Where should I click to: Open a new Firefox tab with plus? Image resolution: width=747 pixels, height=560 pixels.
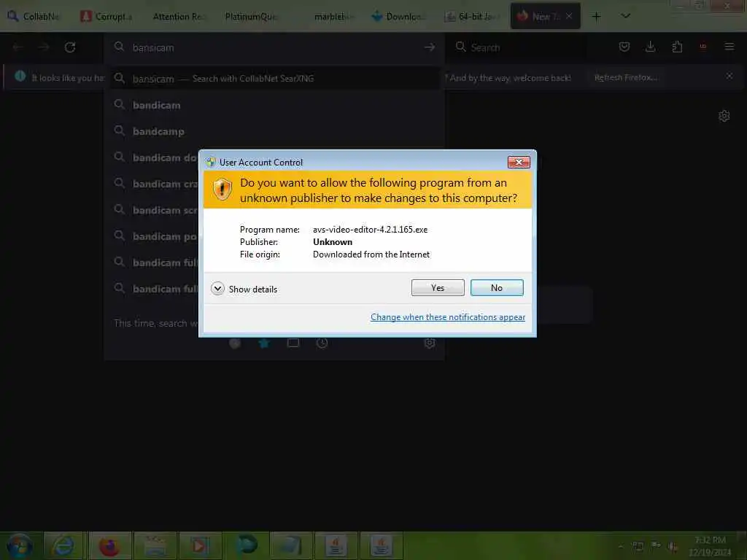(x=596, y=17)
